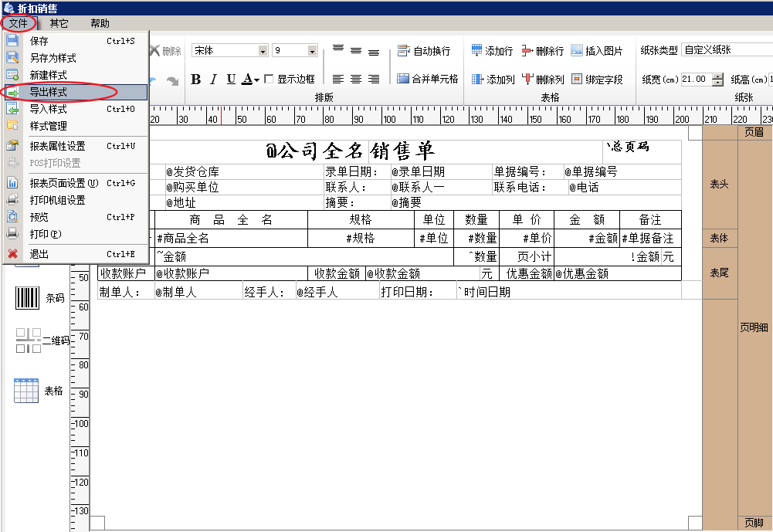The image size is (773, 532).
Task: Open the font color dropdown arrow
Action: 256,80
